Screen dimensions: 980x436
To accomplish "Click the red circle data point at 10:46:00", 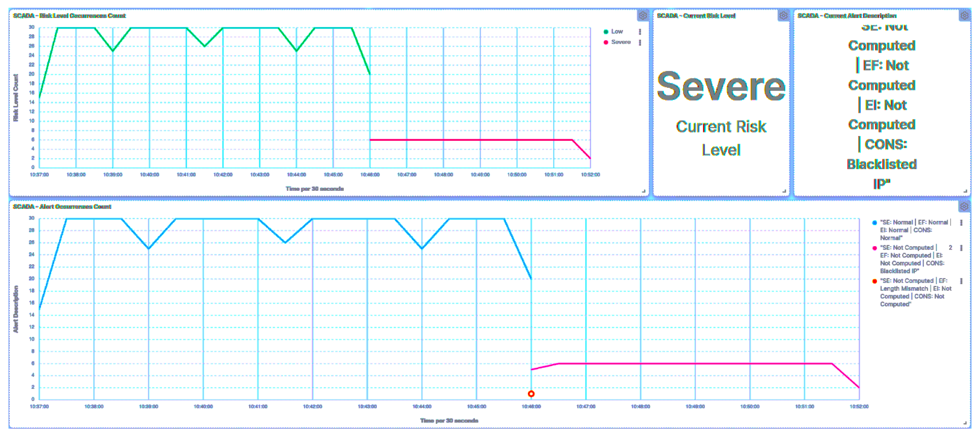I will click(x=531, y=394).
